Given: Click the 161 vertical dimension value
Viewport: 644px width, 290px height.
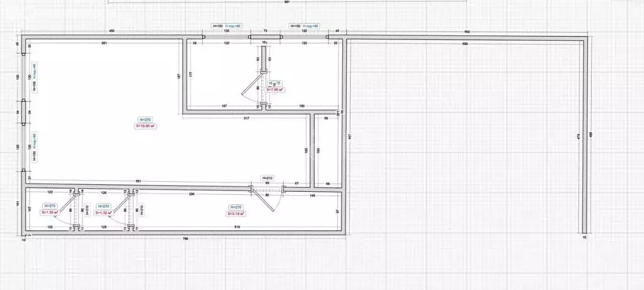Looking at the screenshot, I should point(18,204).
